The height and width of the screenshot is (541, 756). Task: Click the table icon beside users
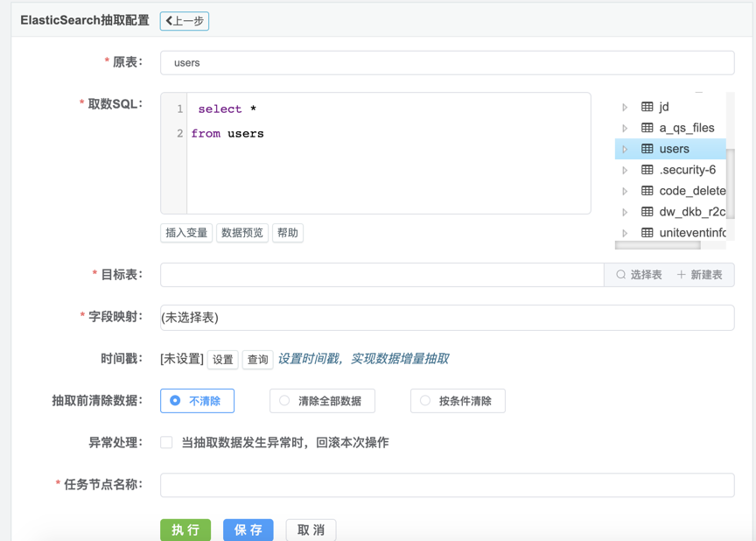(x=647, y=149)
